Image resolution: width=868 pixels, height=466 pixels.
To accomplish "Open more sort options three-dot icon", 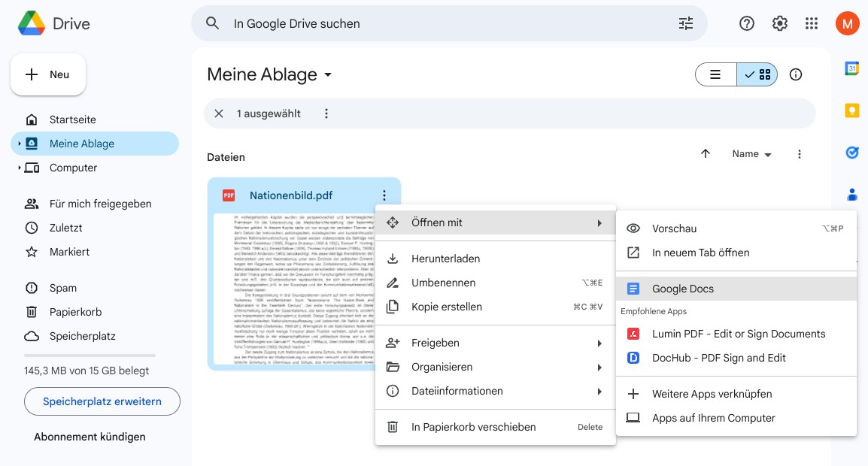I will click(x=799, y=154).
